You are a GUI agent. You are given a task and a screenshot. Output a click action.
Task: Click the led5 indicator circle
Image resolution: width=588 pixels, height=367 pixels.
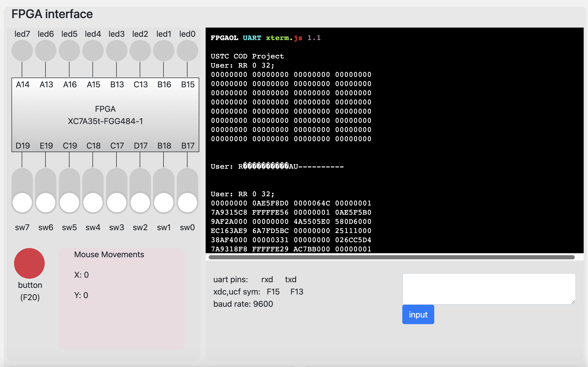[69, 51]
